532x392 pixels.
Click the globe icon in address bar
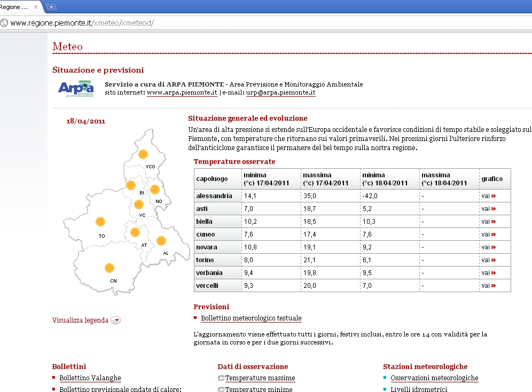tap(5, 23)
